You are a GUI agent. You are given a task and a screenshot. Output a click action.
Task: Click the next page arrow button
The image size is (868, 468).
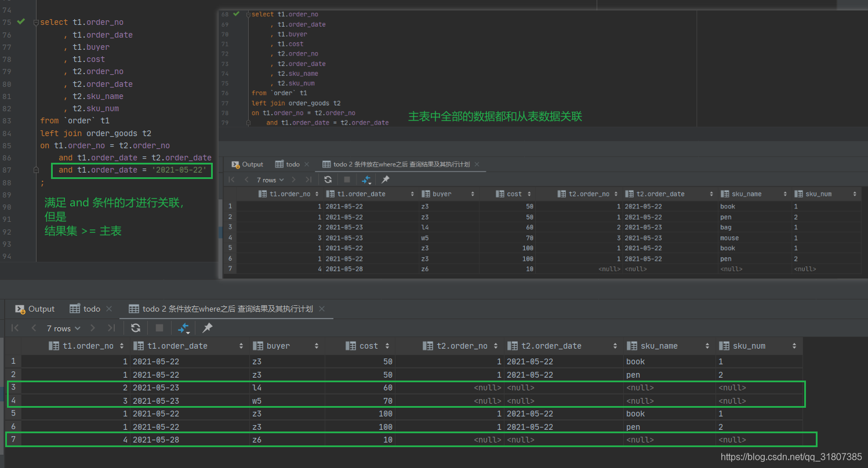92,327
